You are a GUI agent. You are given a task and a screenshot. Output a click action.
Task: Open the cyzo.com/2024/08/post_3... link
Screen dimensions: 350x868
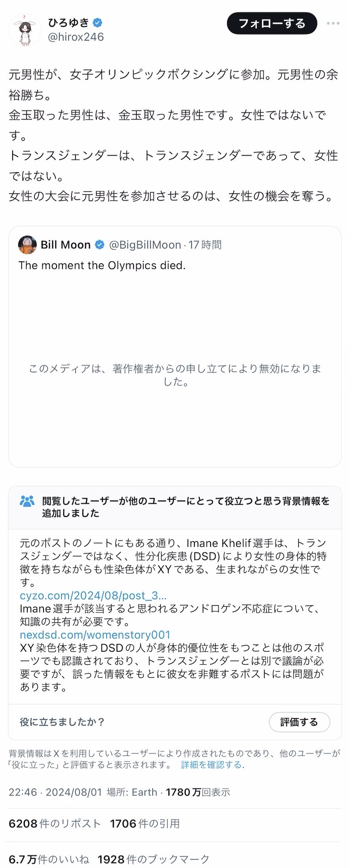93,596
